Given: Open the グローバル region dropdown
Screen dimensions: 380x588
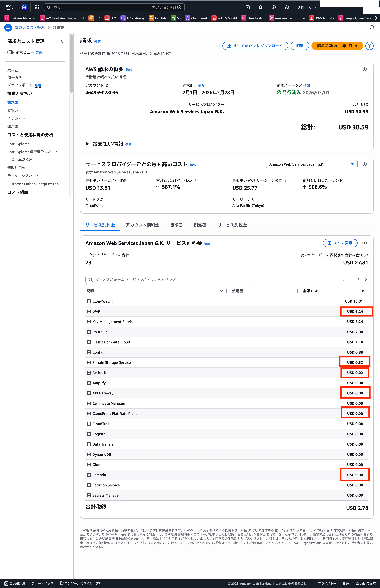Looking at the screenshot, I should [307, 7].
